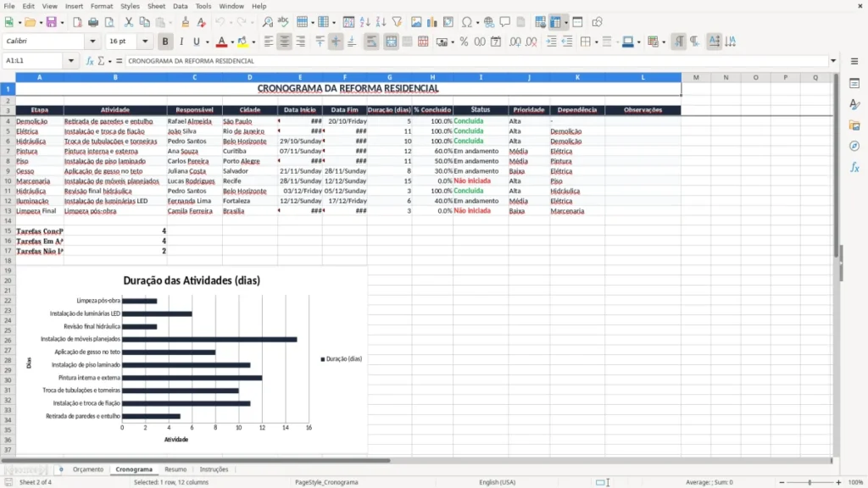Click zoom in plus button
Screen dimensions: 868x488
click(838, 482)
